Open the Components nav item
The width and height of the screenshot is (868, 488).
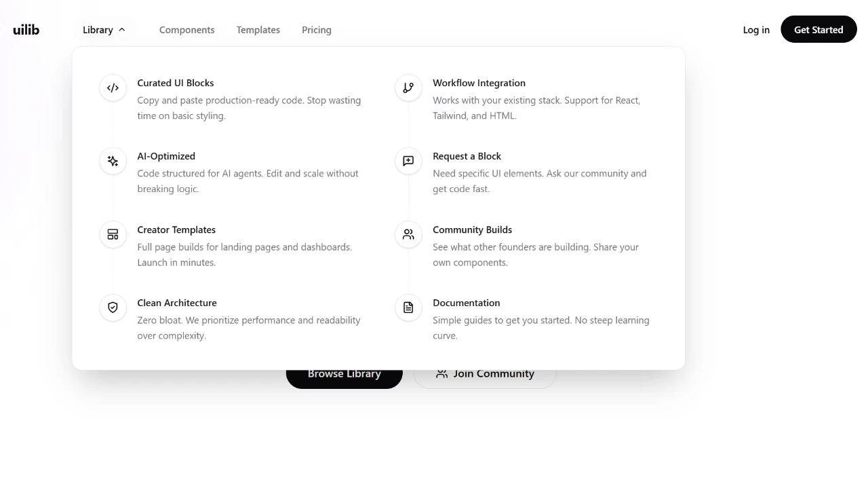(x=187, y=30)
